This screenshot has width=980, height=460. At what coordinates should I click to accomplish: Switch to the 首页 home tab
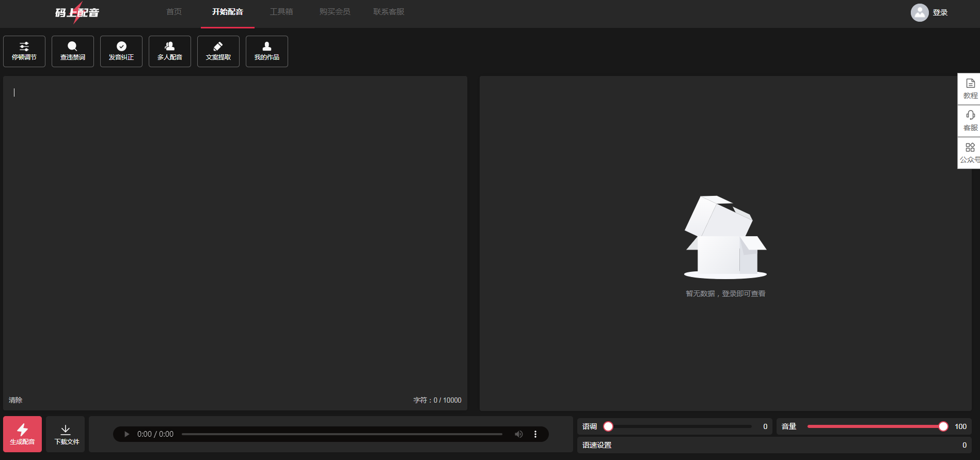(174, 12)
